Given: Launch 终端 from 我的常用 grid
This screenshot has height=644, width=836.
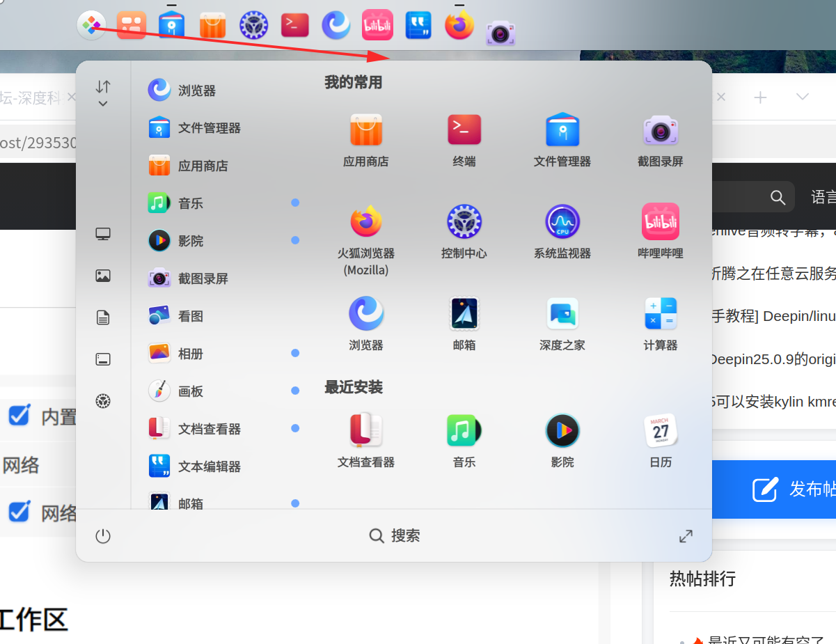Looking at the screenshot, I should (x=464, y=140).
